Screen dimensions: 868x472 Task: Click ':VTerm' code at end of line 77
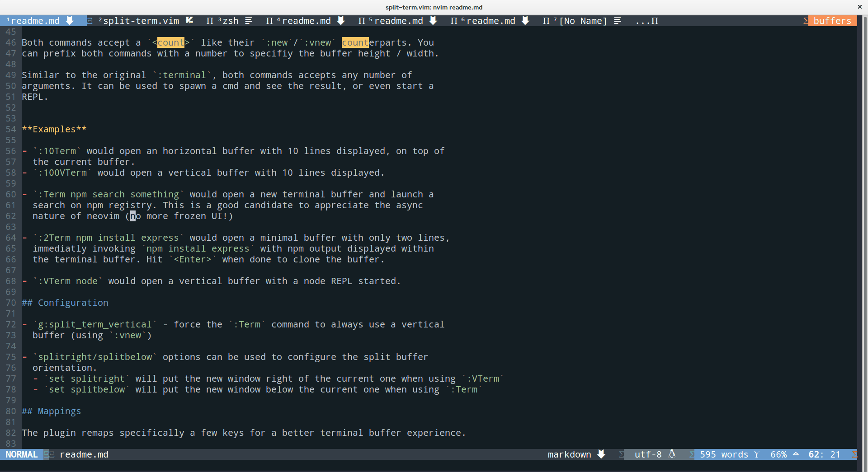pyautogui.click(x=483, y=379)
